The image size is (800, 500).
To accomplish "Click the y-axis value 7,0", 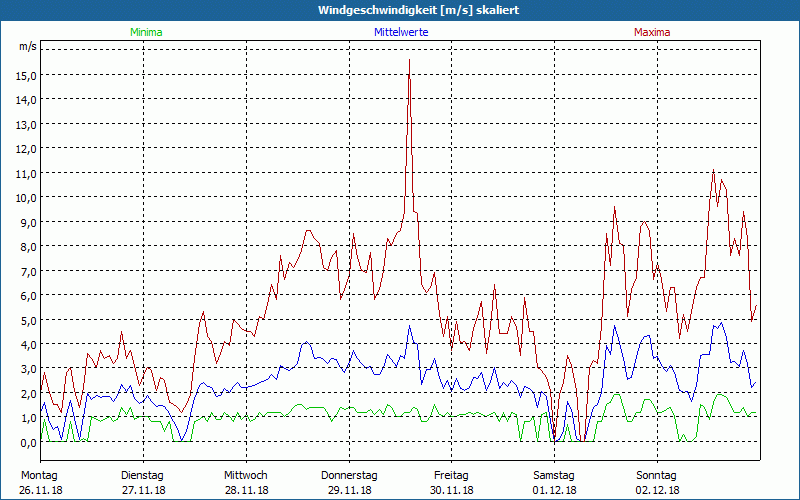I will [x=28, y=271].
